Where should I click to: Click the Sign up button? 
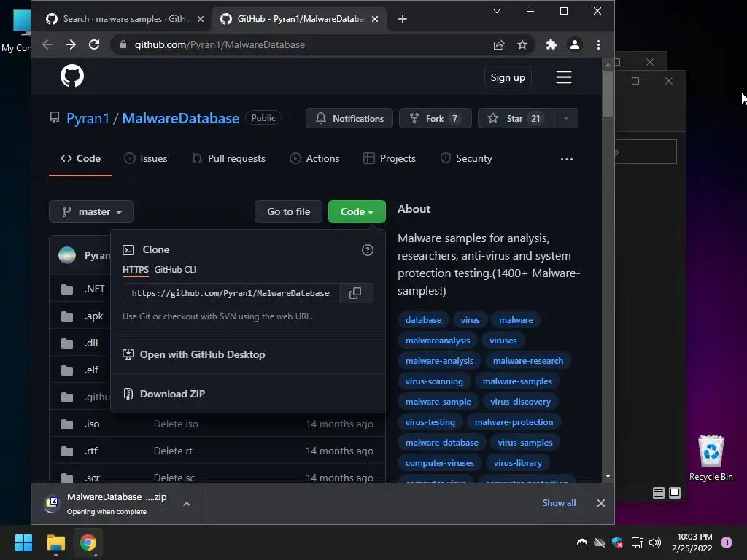point(508,77)
